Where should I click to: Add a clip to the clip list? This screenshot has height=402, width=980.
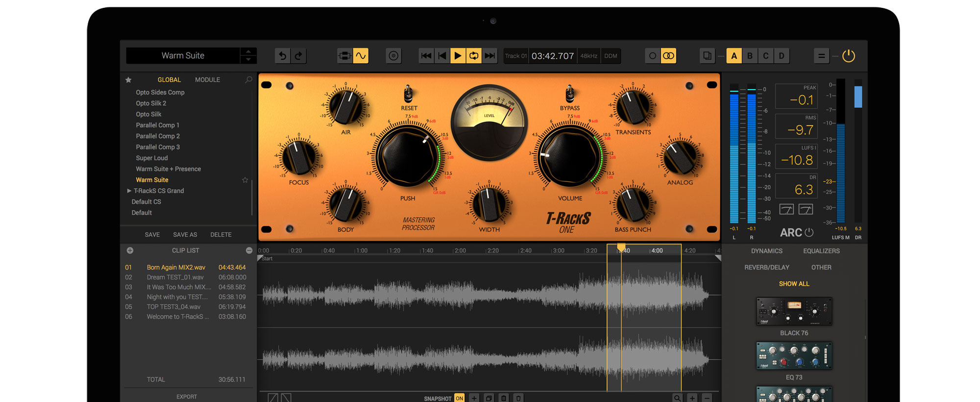click(x=130, y=251)
